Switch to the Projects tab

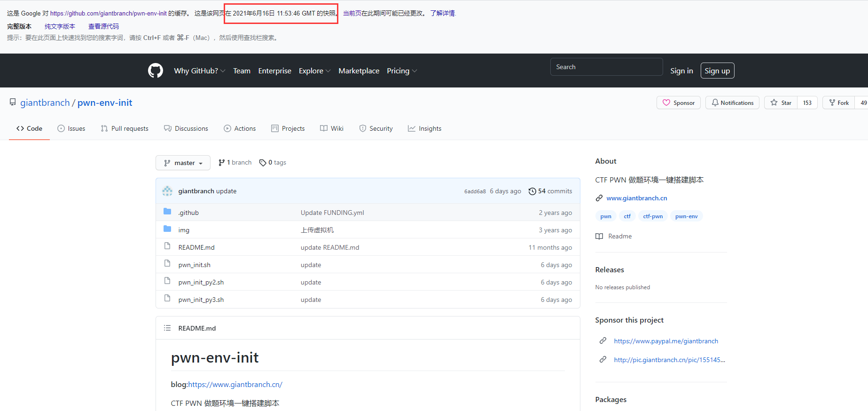click(x=288, y=128)
